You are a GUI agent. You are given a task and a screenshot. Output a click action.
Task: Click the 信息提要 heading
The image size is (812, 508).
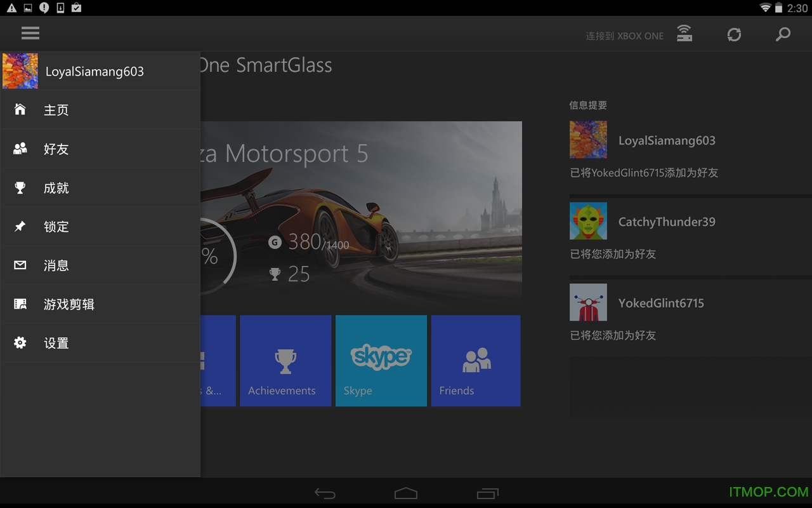588,105
